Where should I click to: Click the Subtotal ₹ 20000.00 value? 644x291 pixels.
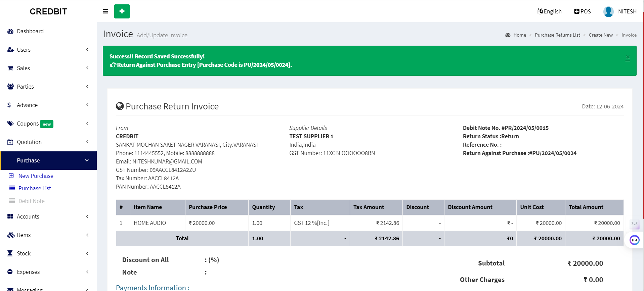(585, 263)
